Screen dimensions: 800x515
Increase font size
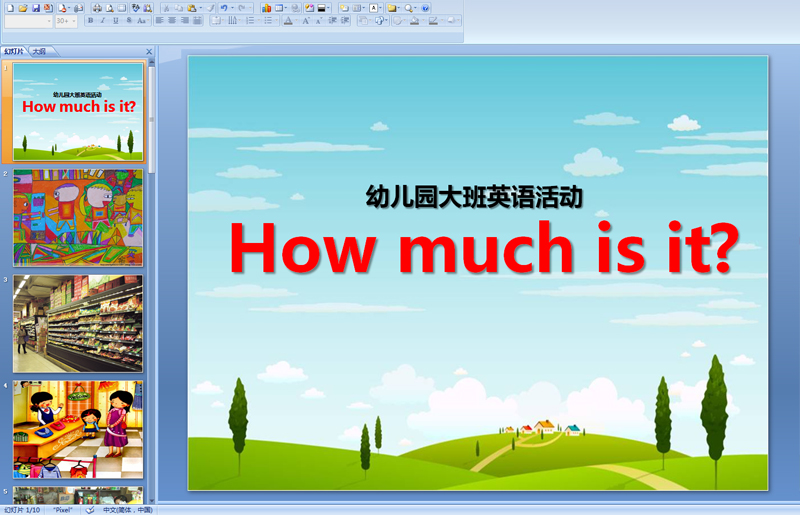(306, 20)
